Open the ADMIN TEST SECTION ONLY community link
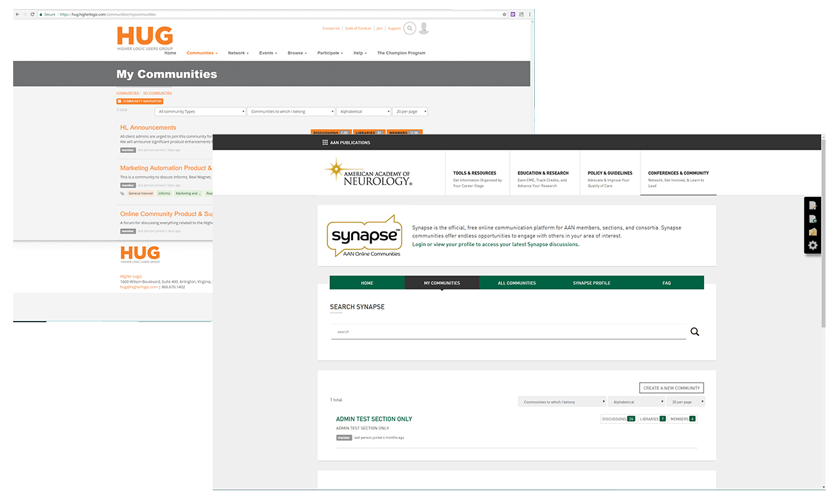The width and height of the screenshot is (840, 504). 374,419
